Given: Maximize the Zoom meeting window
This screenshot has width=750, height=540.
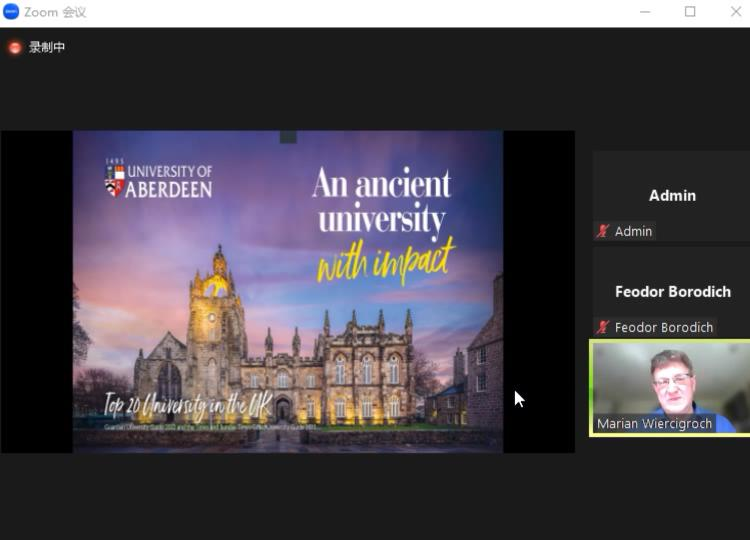Looking at the screenshot, I should pos(690,12).
